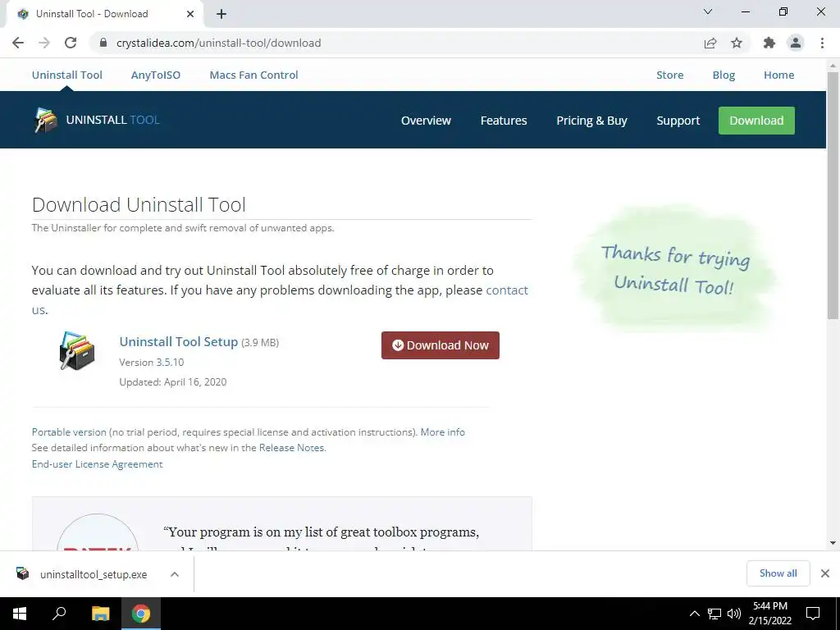Close the Uninstall Tool - Download tab
Viewport: 840px width, 630px height.
click(x=190, y=14)
